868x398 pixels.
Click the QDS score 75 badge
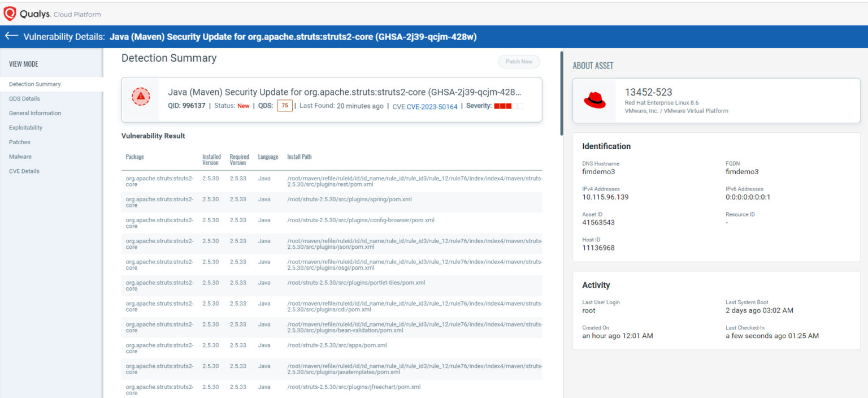pos(285,106)
